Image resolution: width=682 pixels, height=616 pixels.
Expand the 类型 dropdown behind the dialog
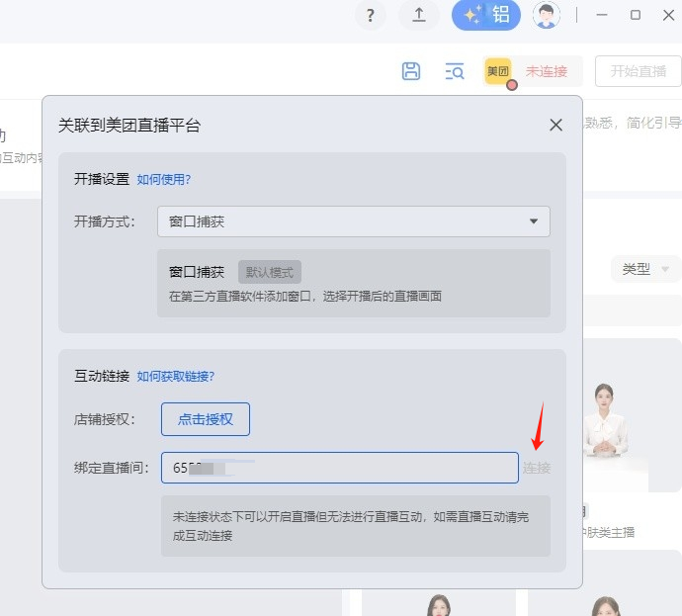(x=645, y=269)
